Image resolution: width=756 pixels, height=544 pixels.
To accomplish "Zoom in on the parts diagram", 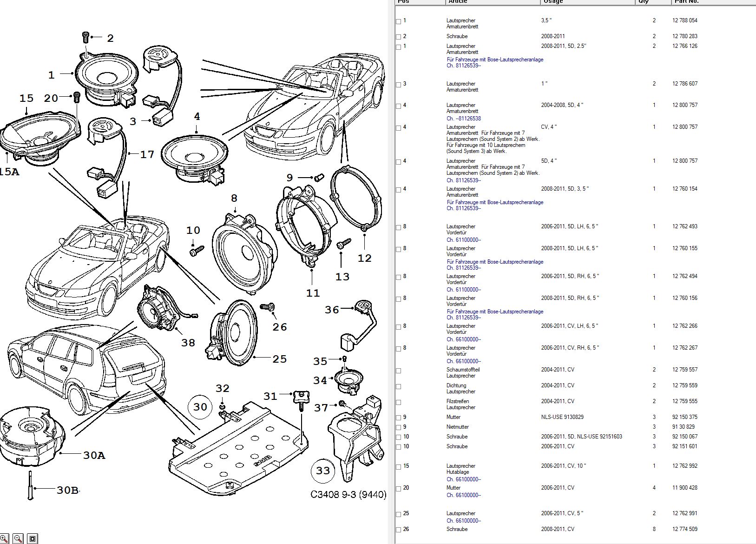I will (x=4, y=538).
